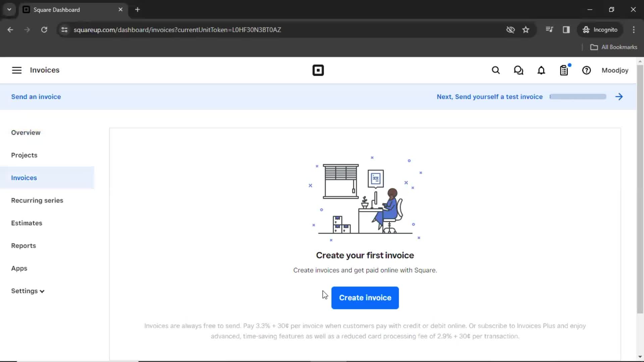Navigate to Estimates section
Viewport: 644px width, 362px height.
tap(26, 223)
